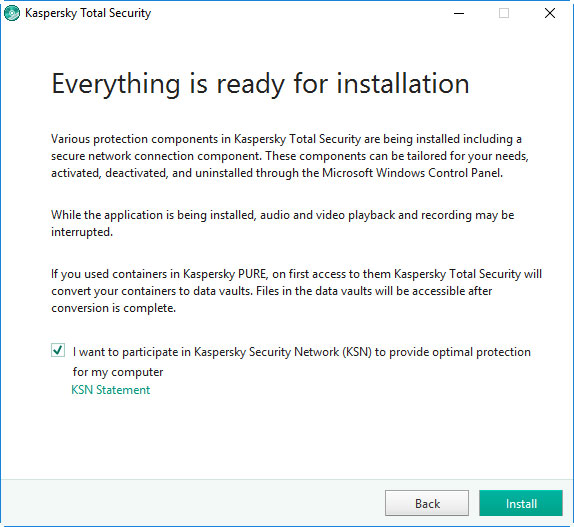Go to previous step with Back button
The image size is (574, 527).
[x=427, y=503]
